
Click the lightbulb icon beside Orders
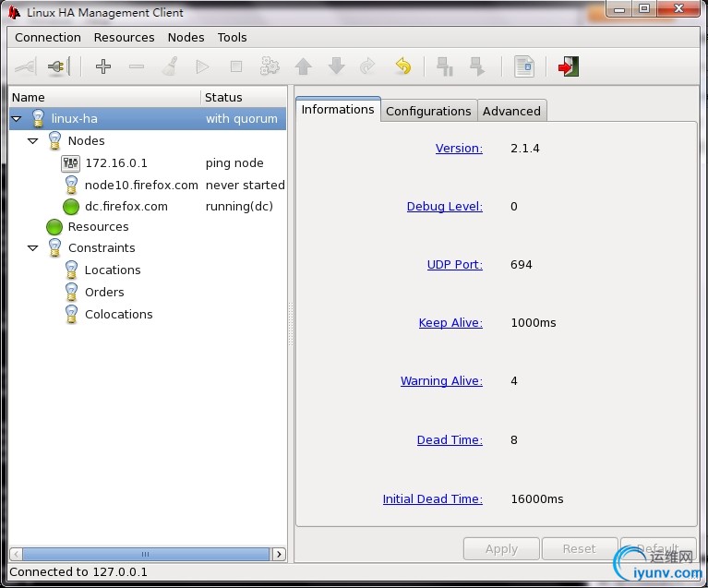tap(71, 293)
